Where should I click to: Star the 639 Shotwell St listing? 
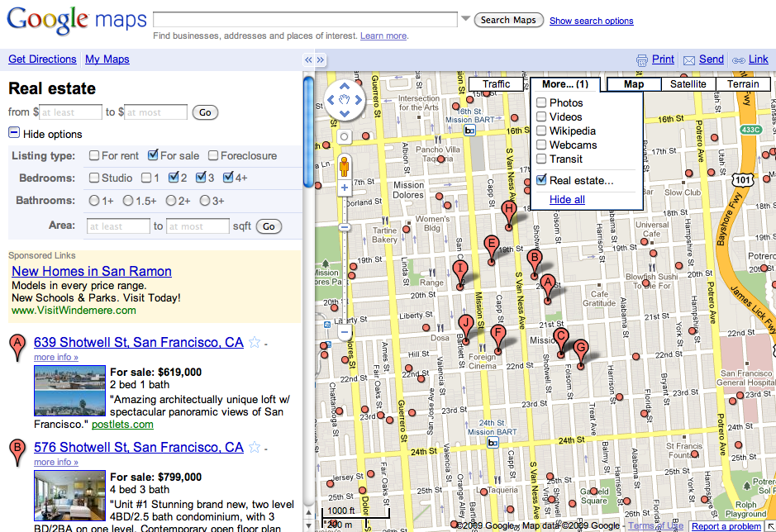tap(255, 343)
